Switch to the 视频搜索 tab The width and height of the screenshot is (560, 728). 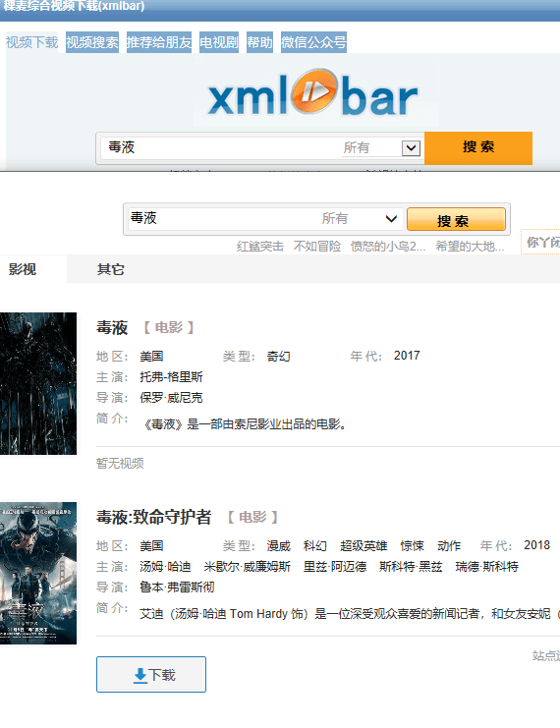click(x=92, y=42)
